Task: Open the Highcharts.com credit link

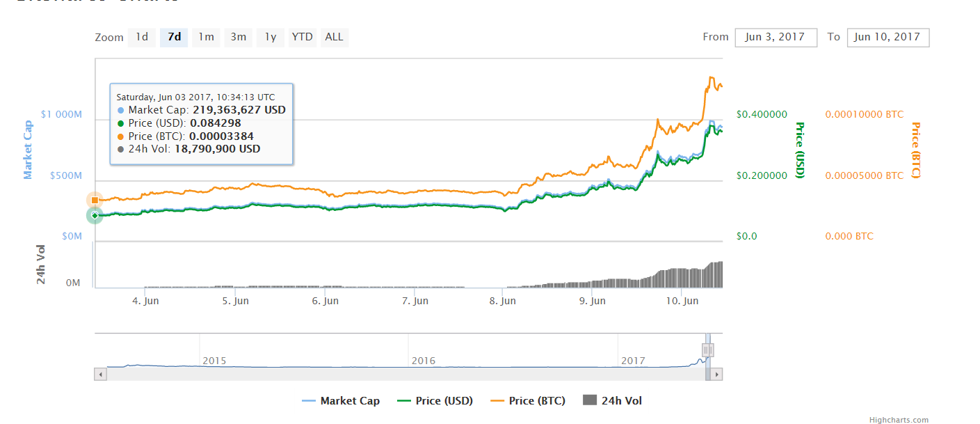Action: pyautogui.click(x=899, y=420)
